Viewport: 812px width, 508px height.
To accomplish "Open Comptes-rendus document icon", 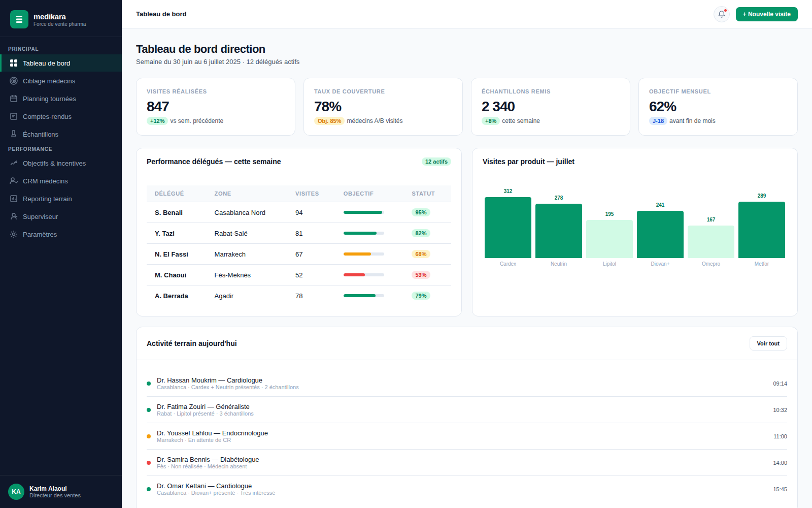I will coord(14,116).
